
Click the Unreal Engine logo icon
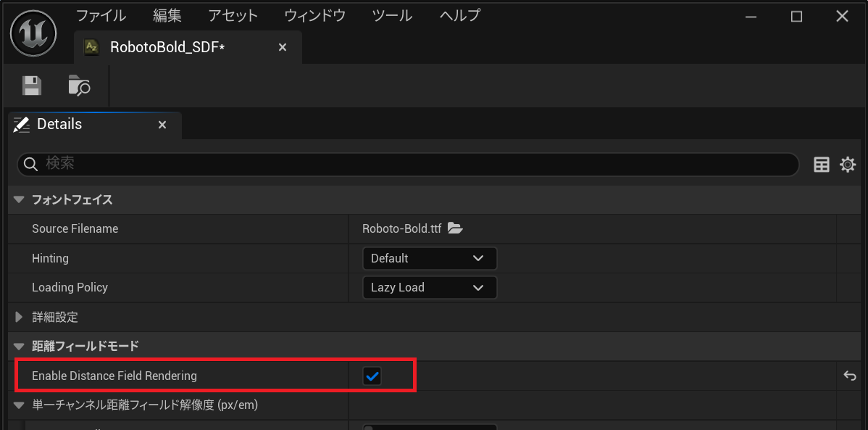coord(33,33)
